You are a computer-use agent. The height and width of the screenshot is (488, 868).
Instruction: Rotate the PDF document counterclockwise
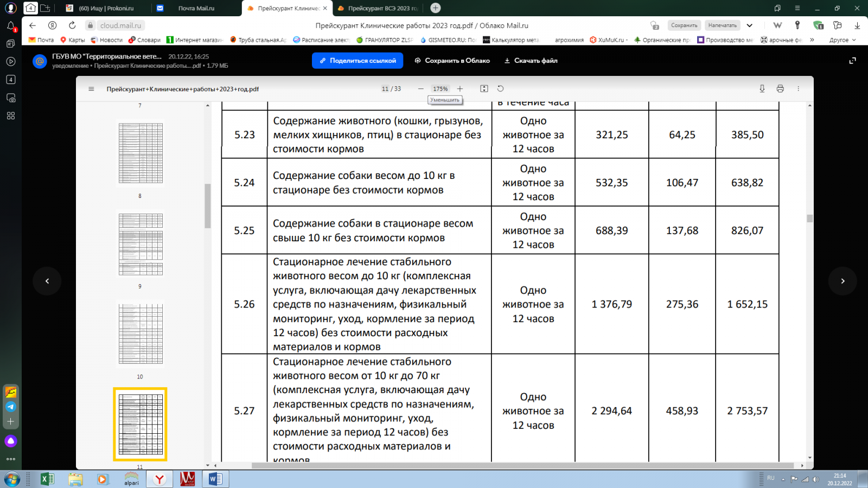(500, 89)
